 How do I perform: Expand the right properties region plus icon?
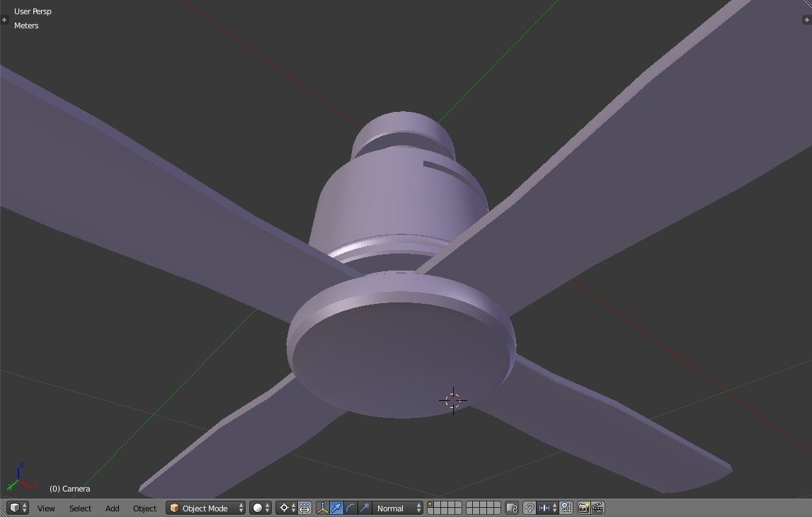806,20
